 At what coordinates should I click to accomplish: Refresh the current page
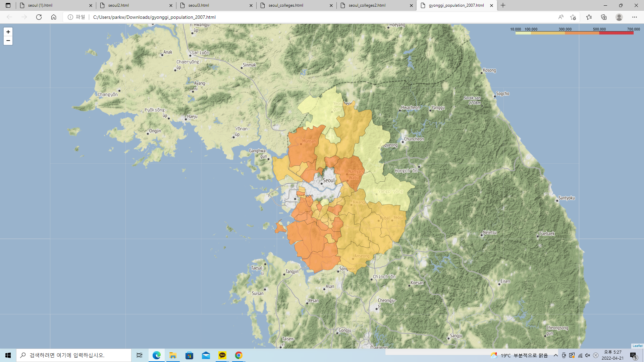point(39,17)
